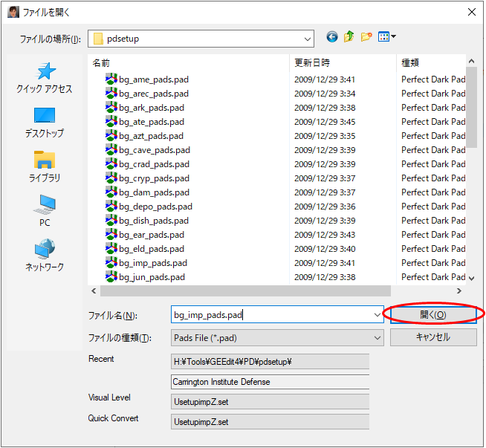
Task: Open the View menu icon dropdown
Action: coord(387,37)
